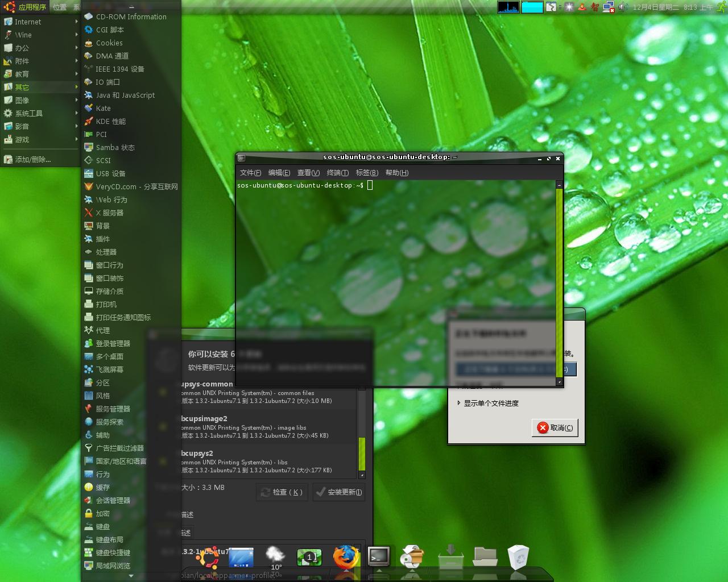The image size is (728, 582).
Task: Click 安装更新(I) button
Action: click(x=339, y=492)
